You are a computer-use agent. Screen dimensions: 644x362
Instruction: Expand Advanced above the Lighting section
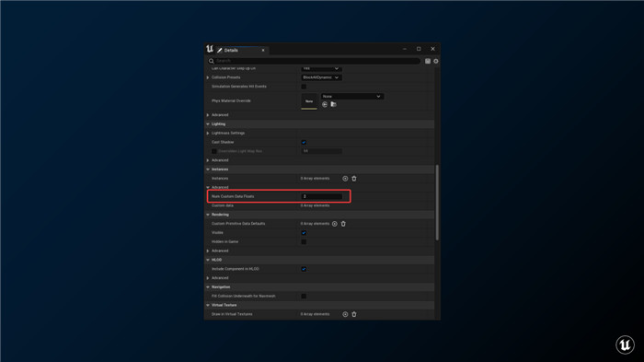(x=208, y=115)
